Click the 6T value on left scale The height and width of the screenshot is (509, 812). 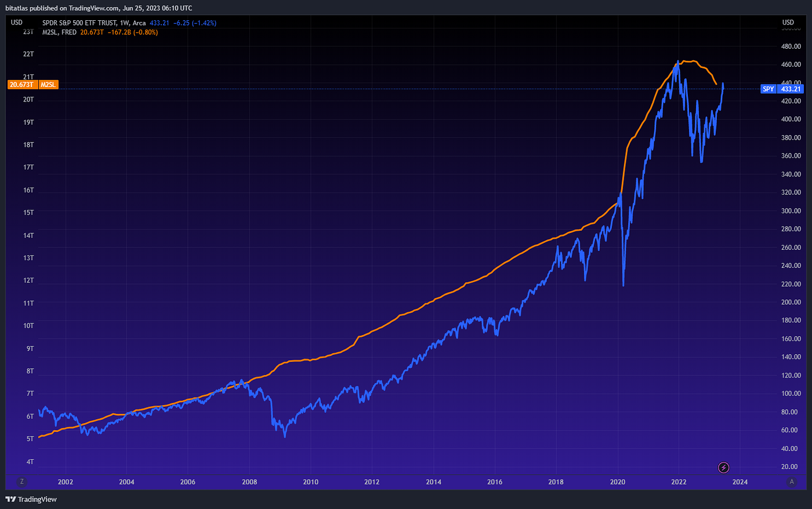click(x=30, y=417)
